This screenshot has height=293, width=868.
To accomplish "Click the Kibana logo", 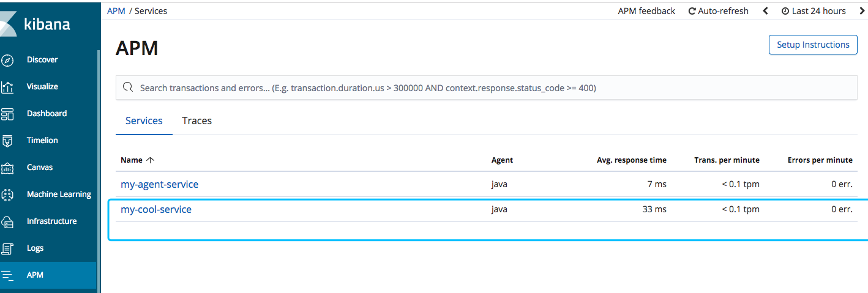I will [x=37, y=24].
